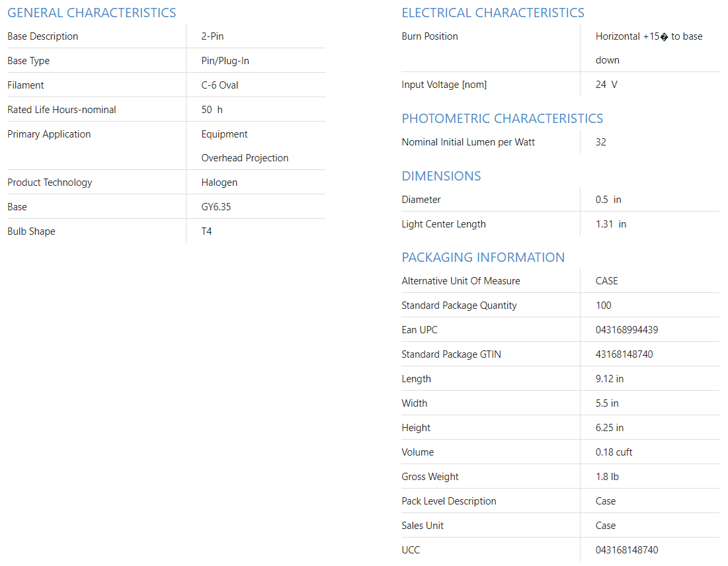Select the Standard Package GTIN number 43168148740
Screen dimensions: 728x566
point(624,354)
